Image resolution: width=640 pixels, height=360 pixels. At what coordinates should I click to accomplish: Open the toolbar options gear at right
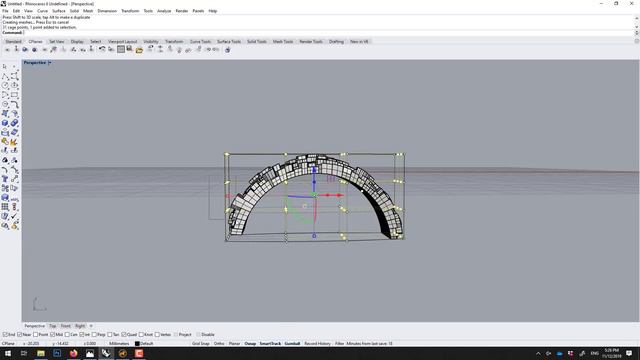click(637, 41)
